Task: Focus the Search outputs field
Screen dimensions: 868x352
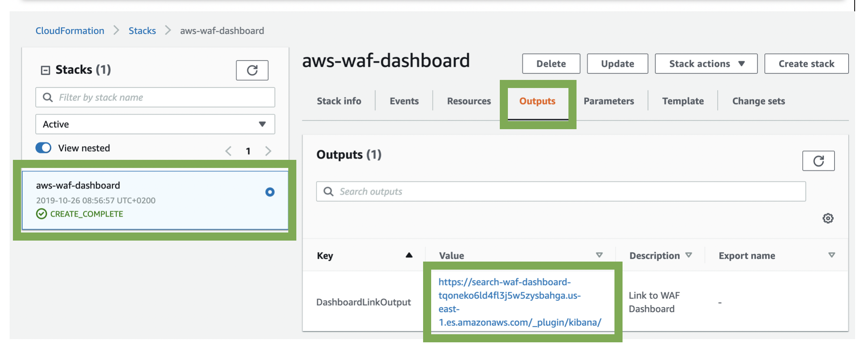Action: pyautogui.click(x=561, y=191)
